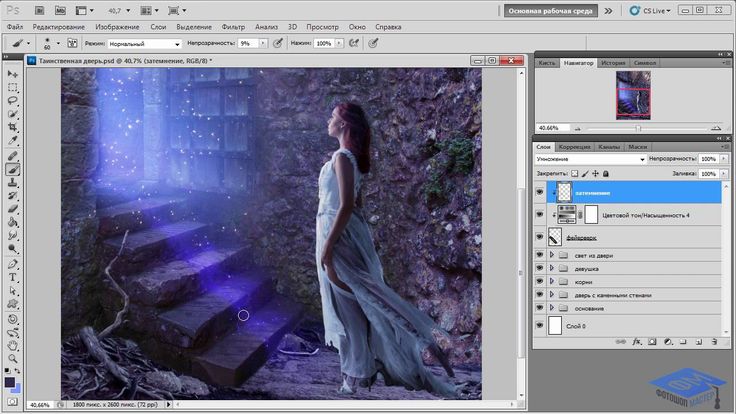Hide the «затемнение» layer using eye icon
The width and height of the screenshot is (736, 414).
[540, 191]
